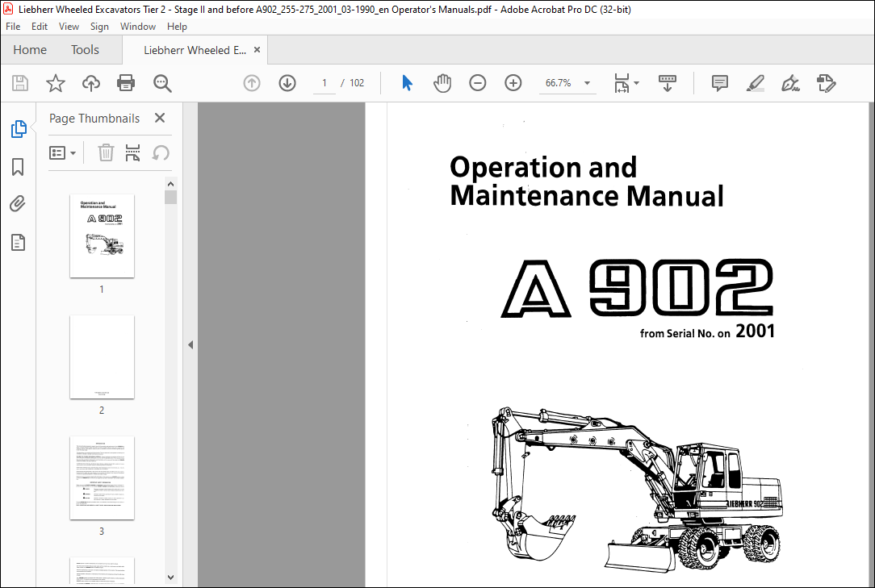Zoom out with minus icon
Screen dimensions: 875x588
point(478,83)
